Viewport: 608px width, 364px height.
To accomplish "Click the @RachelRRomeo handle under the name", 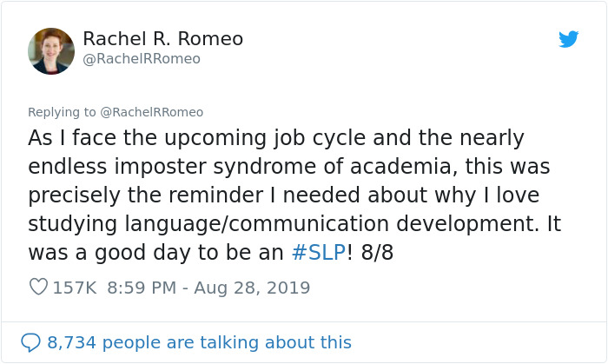I will pos(142,59).
